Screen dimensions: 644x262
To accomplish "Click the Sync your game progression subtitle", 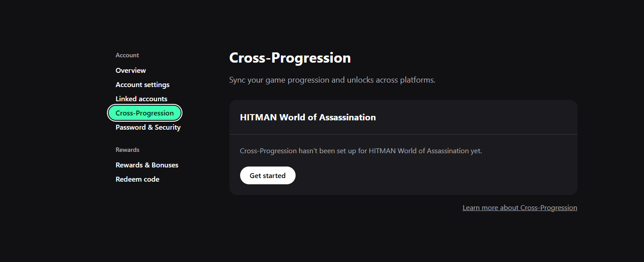I will (x=332, y=80).
